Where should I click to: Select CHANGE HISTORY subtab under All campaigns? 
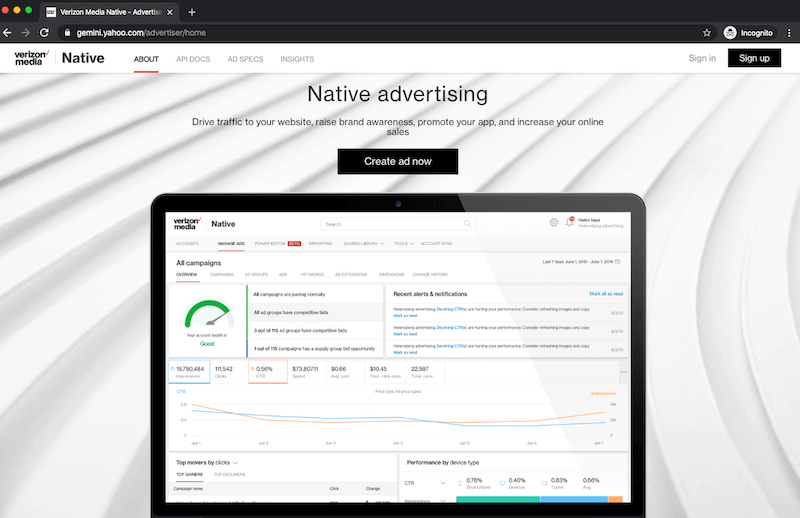point(430,275)
